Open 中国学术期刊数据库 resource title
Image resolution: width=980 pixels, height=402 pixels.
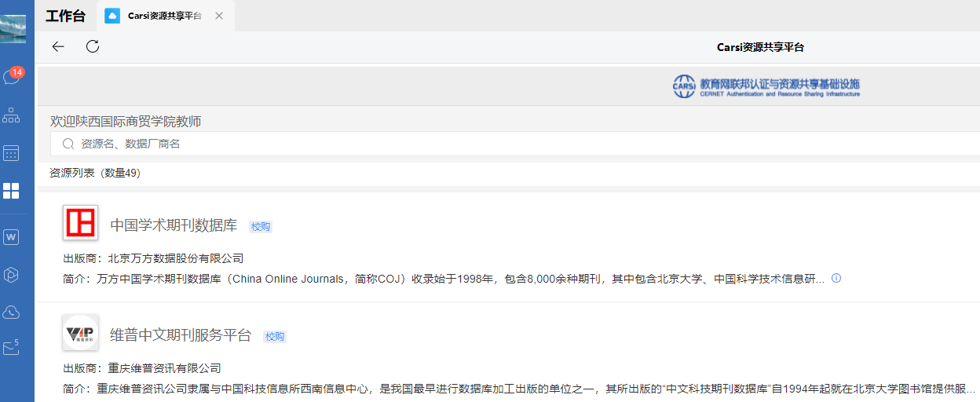[x=174, y=225]
